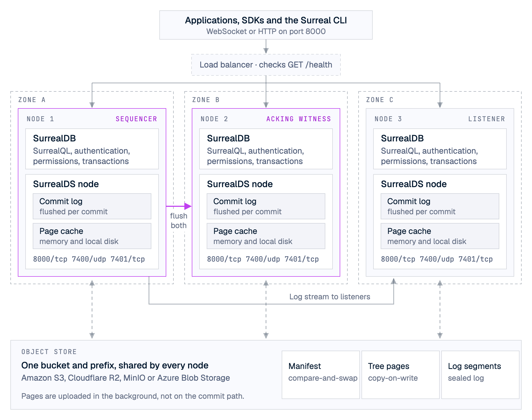This screenshot has height=420, width=532.
Task: Click the 'Pages are uploaded in the background' note
Action: click(x=133, y=396)
